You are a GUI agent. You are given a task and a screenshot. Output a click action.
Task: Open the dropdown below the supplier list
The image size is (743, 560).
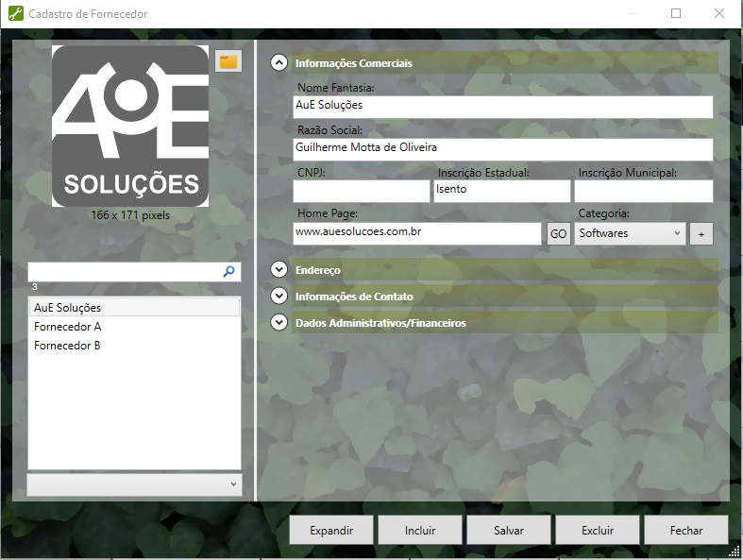click(135, 484)
